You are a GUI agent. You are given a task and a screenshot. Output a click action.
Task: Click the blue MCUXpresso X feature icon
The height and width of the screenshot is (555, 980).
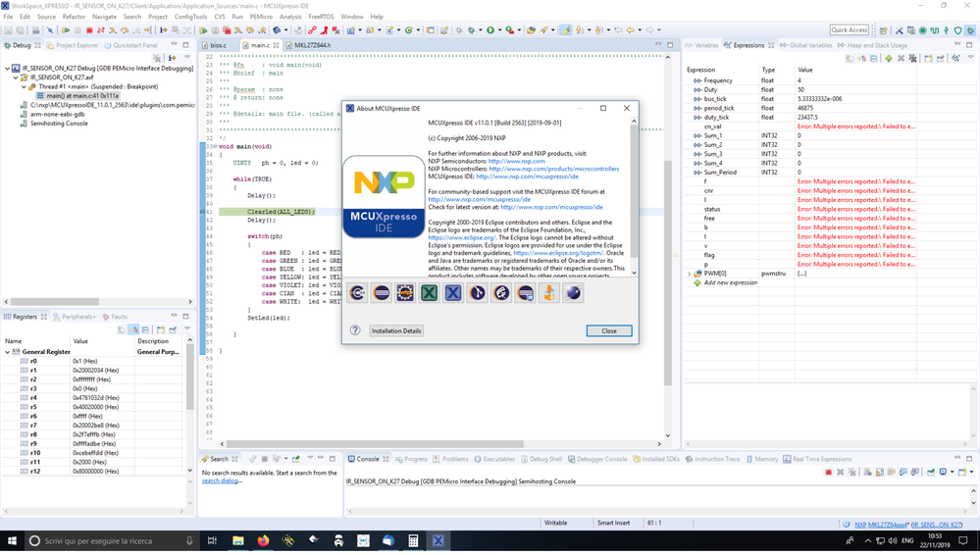(x=453, y=292)
